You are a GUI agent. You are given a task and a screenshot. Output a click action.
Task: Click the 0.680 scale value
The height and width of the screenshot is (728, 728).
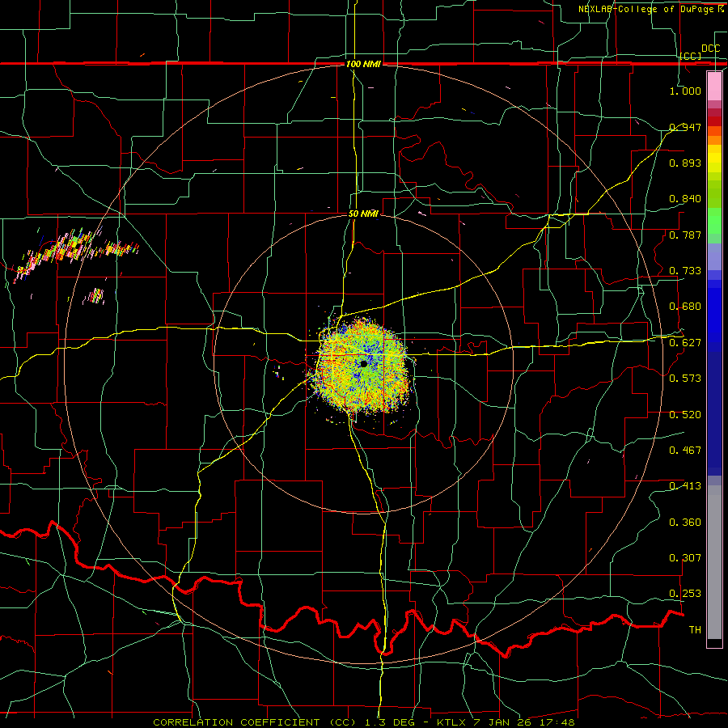[685, 307]
